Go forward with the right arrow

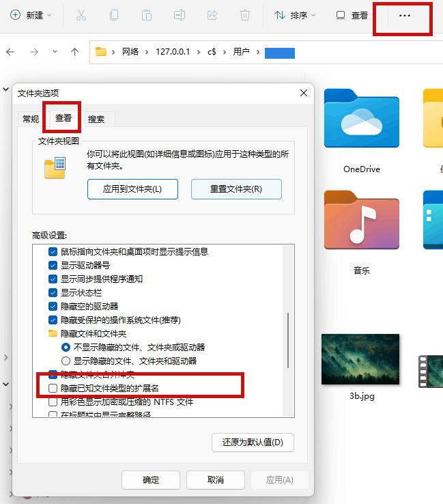pos(34,52)
